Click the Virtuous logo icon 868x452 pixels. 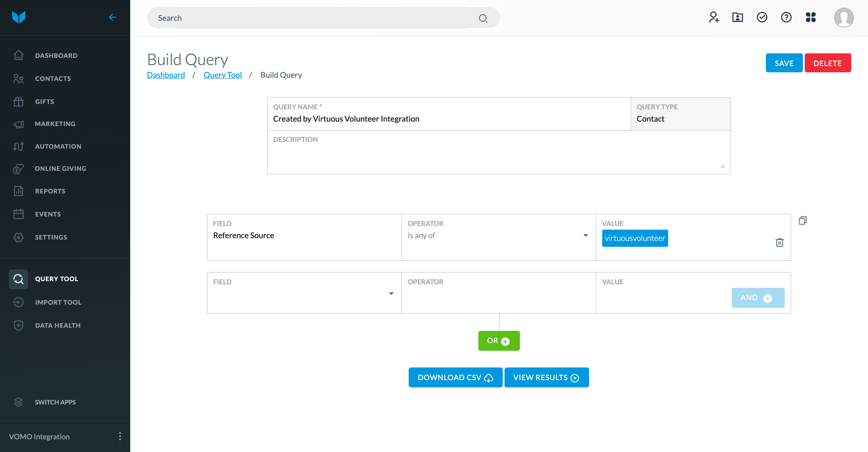click(19, 17)
